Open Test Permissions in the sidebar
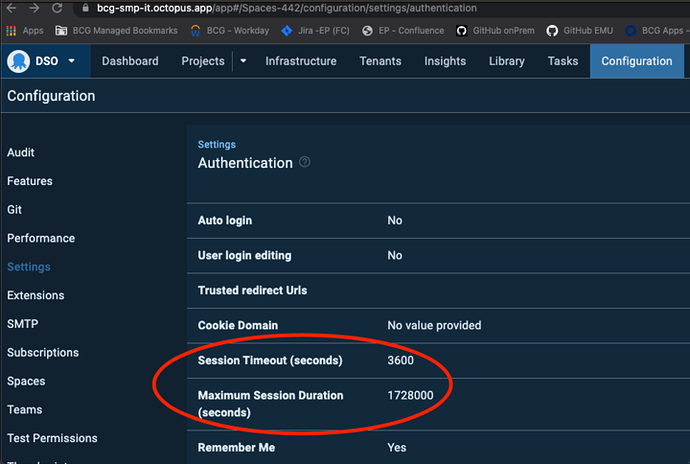 pyautogui.click(x=52, y=438)
